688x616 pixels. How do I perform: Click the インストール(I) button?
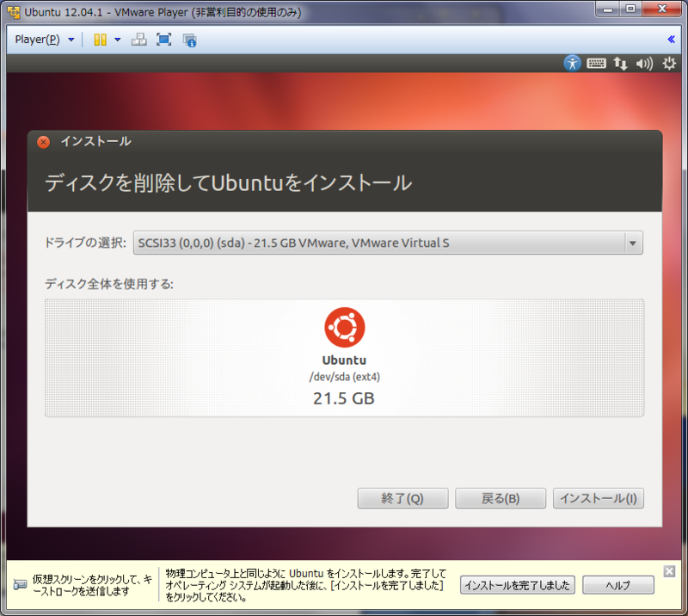point(598,498)
